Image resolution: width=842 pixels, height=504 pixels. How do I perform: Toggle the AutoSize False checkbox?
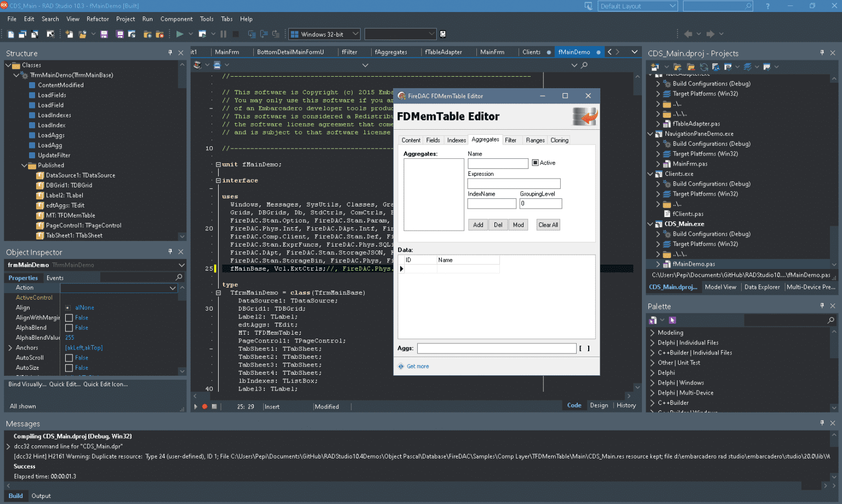[69, 368]
